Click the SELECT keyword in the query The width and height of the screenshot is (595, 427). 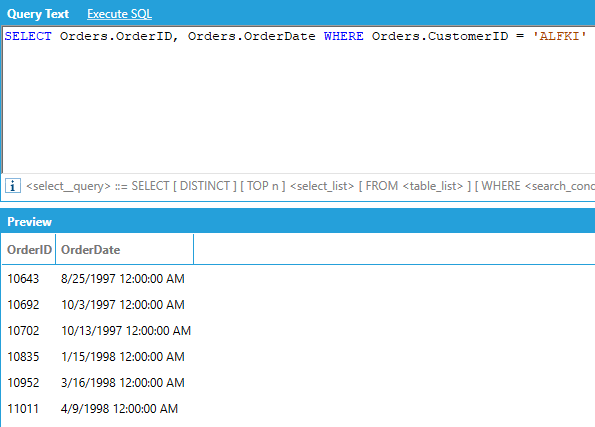[x=28, y=36]
